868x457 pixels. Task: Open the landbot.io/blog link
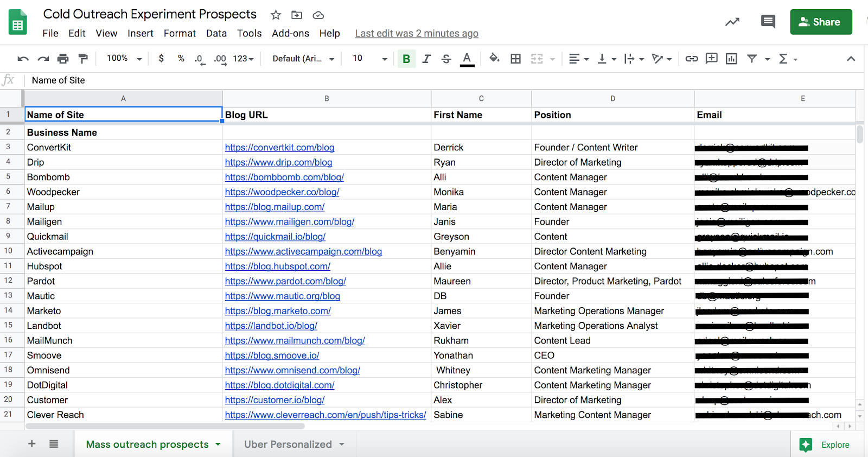click(x=271, y=326)
